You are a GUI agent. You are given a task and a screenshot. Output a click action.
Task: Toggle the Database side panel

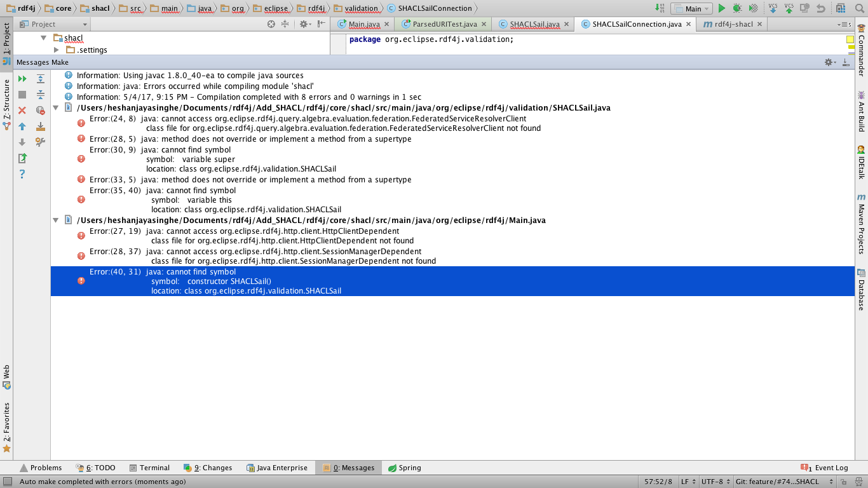[862, 290]
